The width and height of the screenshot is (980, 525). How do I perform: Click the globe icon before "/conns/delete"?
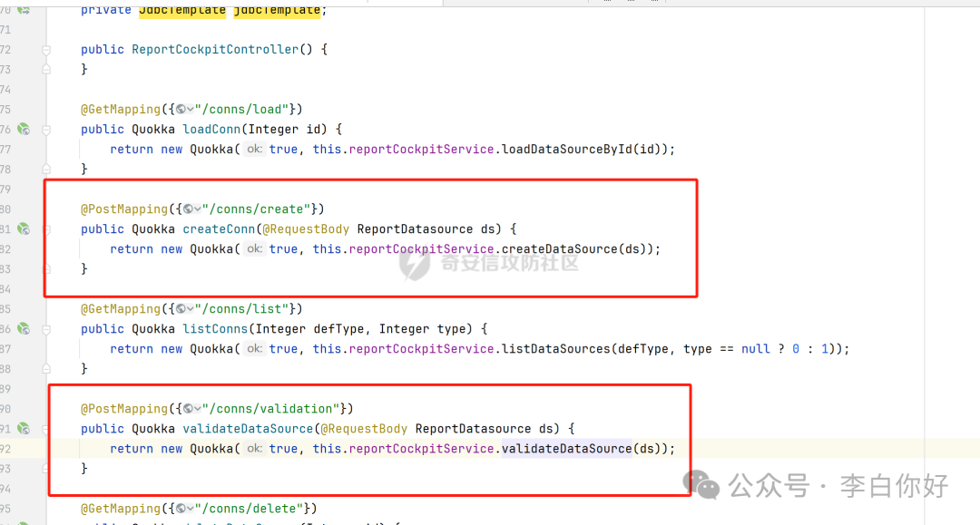coord(181,509)
